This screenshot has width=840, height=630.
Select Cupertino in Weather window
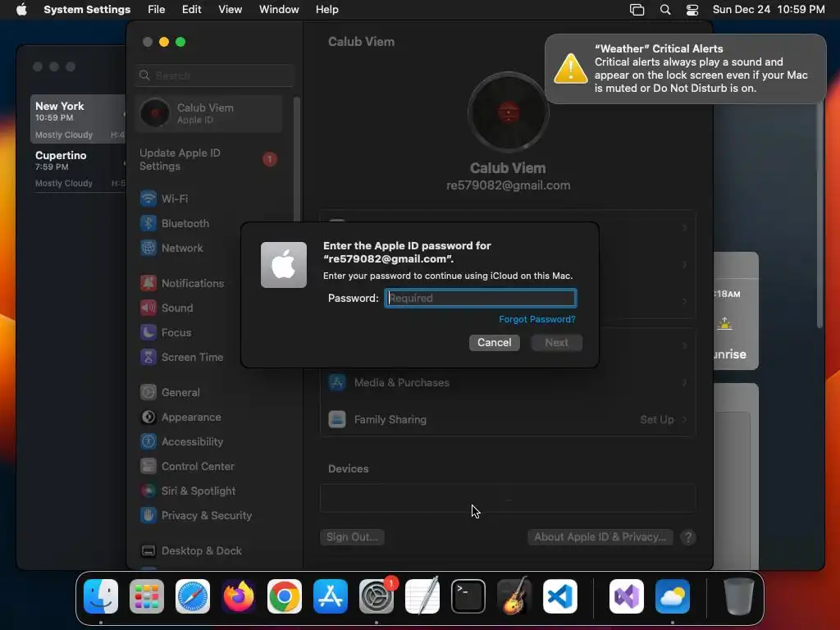pyautogui.click(x=78, y=168)
